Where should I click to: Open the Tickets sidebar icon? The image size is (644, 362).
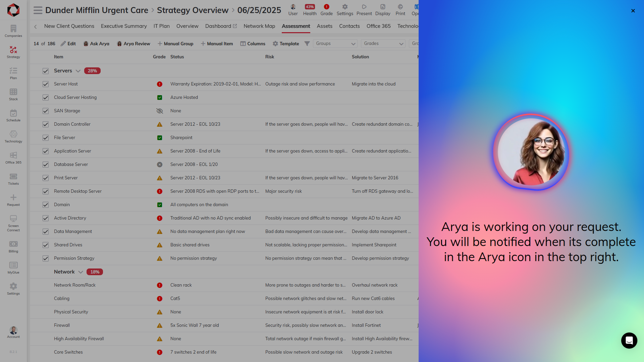click(x=13, y=179)
